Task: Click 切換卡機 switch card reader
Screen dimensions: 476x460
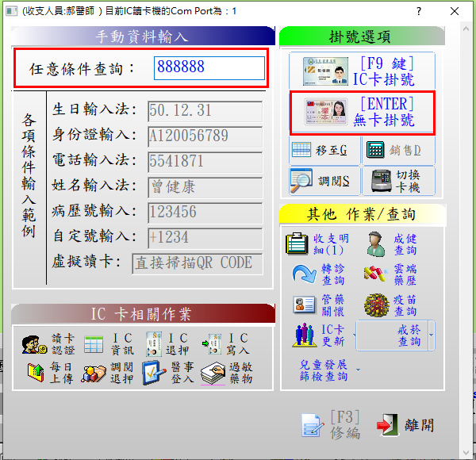Action: (x=398, y=182)
